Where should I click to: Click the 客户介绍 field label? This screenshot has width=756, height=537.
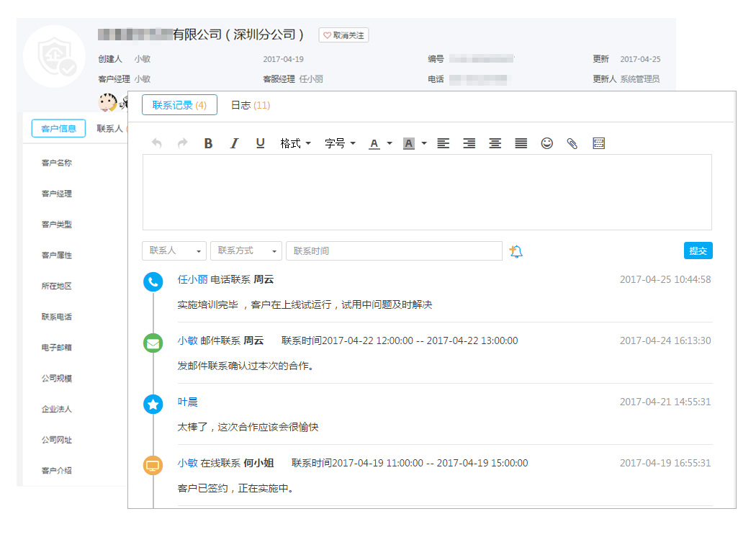(x=56, y=471)
